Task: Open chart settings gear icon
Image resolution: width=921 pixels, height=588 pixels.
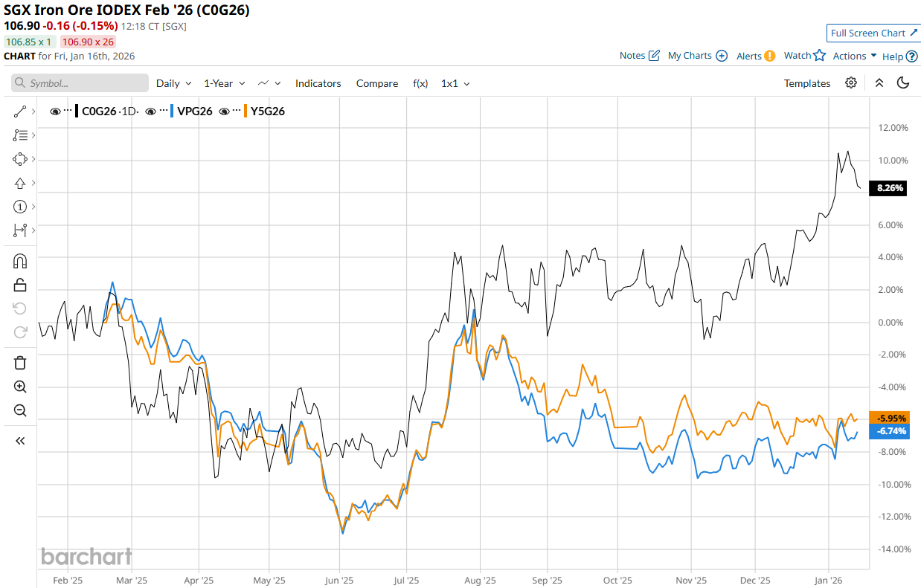Action: pyautogui.click(x=851, y=83)
